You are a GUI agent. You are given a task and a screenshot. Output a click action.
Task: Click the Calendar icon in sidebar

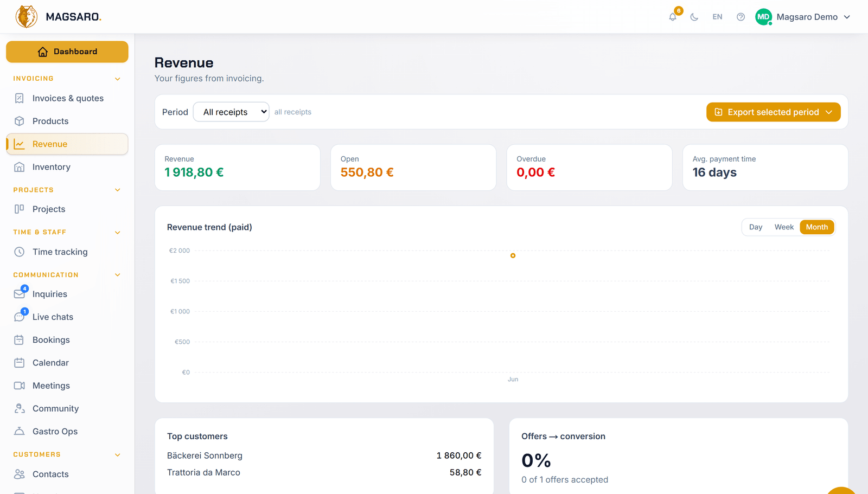[20, 363]
